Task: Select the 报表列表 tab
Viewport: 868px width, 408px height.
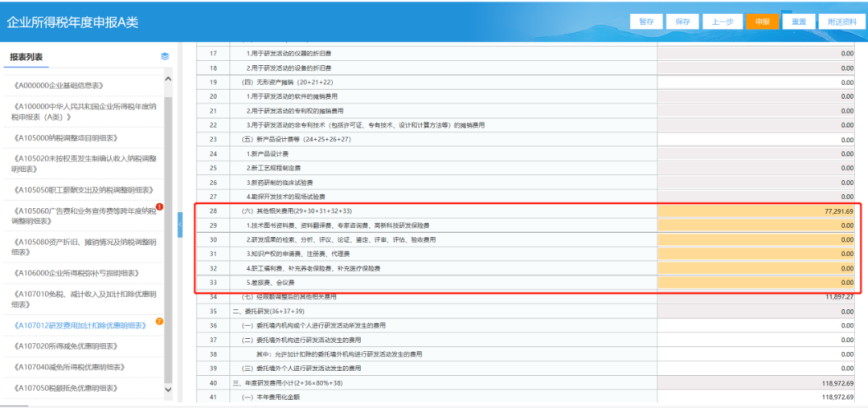Action: click(x=26, y=57)
